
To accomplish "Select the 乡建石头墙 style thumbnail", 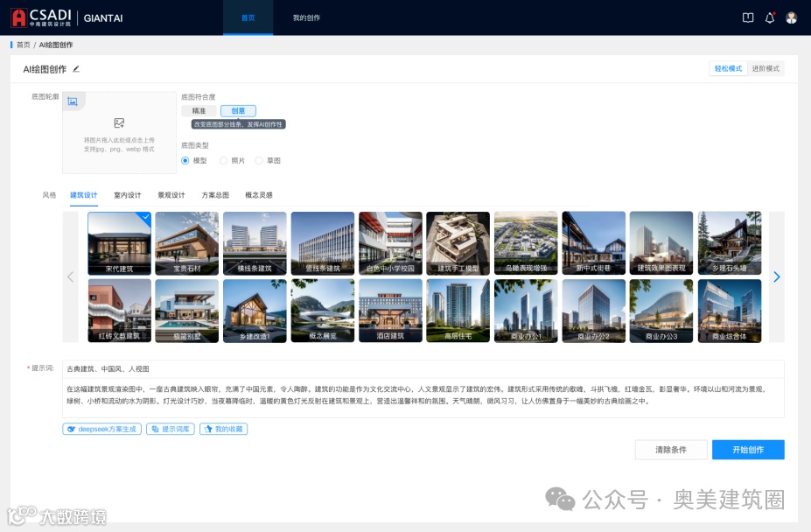I will tap(730, 243).
